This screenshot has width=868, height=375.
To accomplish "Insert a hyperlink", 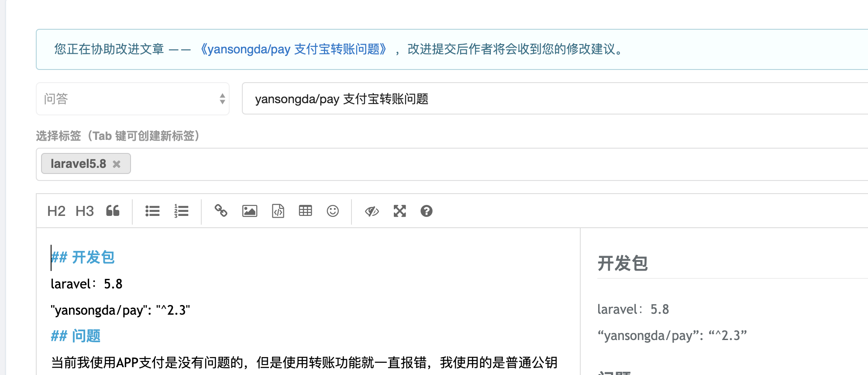I will [221, 211].
